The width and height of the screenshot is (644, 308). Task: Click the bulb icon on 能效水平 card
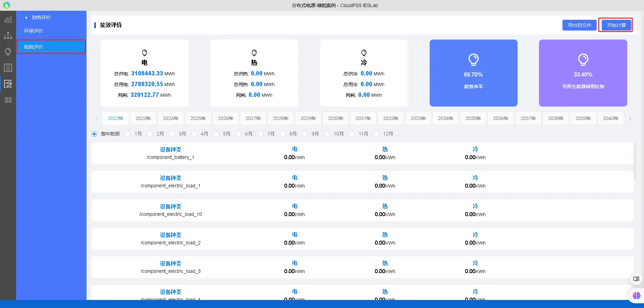coord(474,60)
